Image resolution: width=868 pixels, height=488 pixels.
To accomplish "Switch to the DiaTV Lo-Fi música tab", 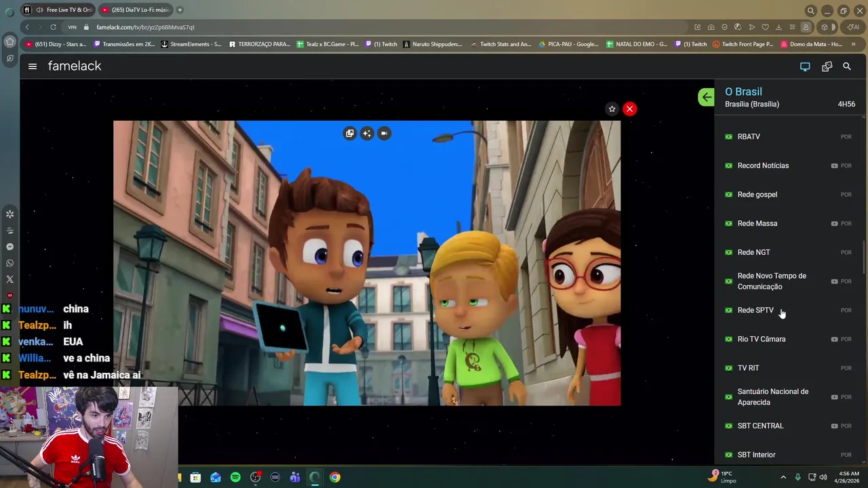I will 136,10.
